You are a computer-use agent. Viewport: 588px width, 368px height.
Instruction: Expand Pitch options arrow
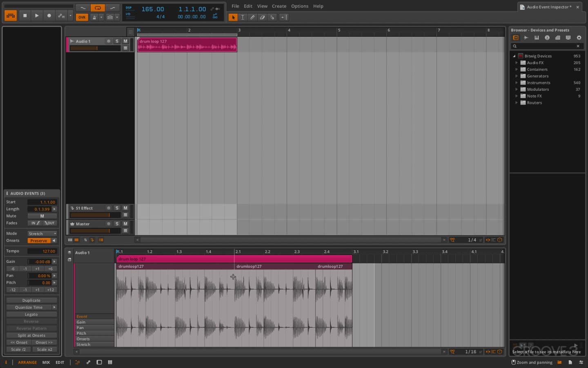point(54,283)
